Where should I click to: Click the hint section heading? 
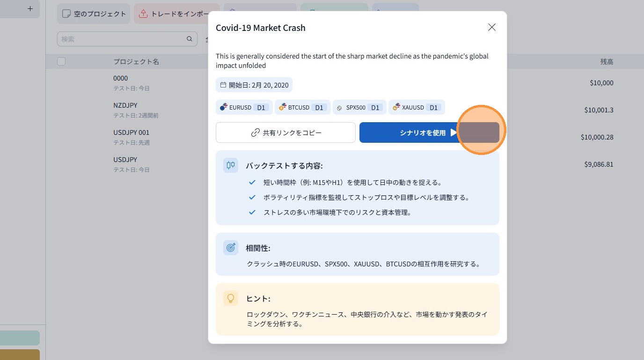point(258,299)
